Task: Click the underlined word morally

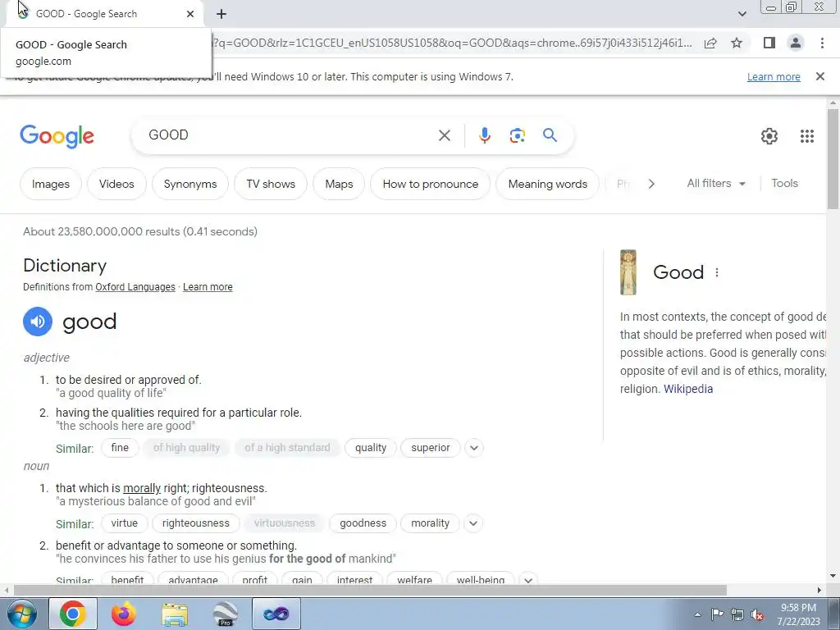Action: tap(141, 488)
